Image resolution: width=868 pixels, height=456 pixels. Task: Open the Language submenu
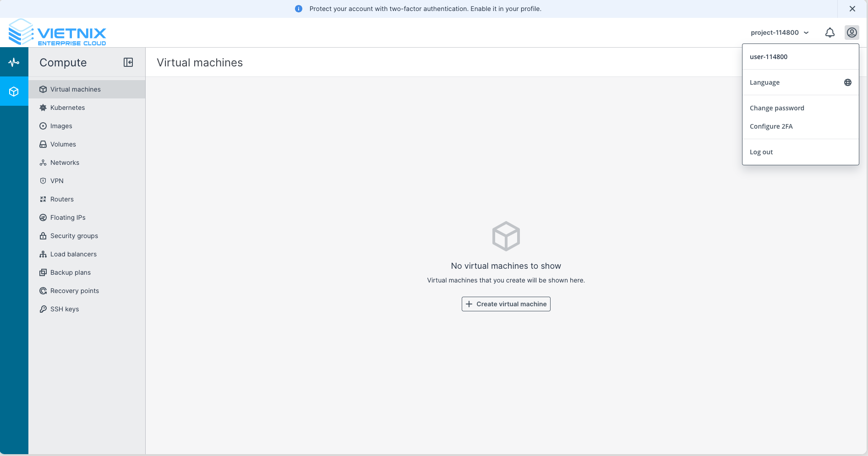pos(764,82)
